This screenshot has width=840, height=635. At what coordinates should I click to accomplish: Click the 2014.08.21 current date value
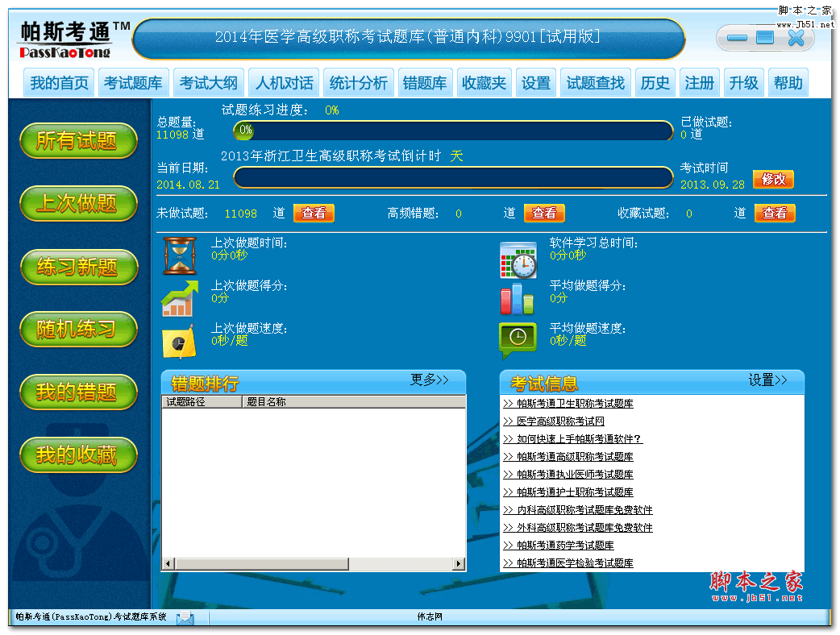tap(188, 185)
